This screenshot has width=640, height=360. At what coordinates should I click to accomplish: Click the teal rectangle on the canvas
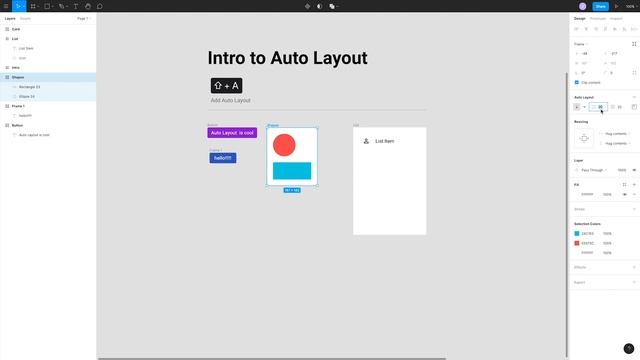292,171
